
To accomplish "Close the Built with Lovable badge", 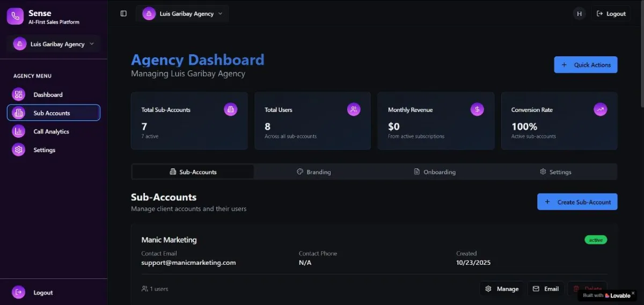I will (x=633, y=293).
